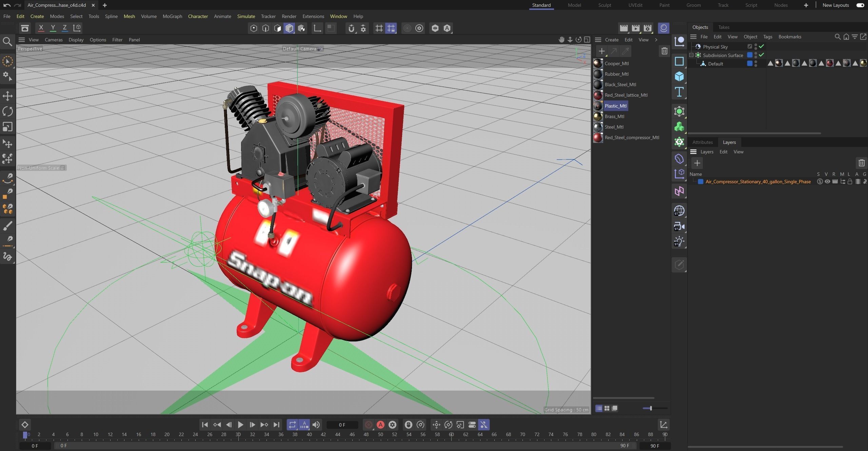Open the search magnifier in left toolbar
The image size is (868, 451).
tap(7, 41)
